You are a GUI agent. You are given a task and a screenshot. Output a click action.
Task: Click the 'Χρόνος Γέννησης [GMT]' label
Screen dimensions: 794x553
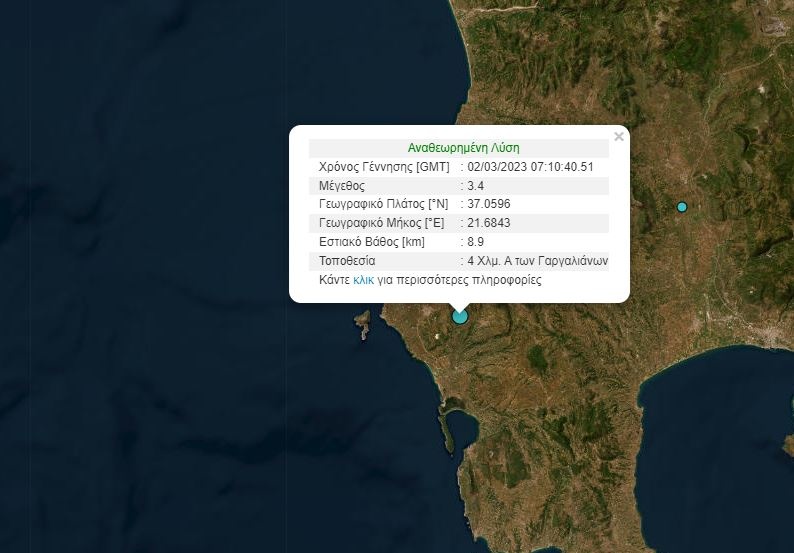pyautogui.click(x=383, y=167)
